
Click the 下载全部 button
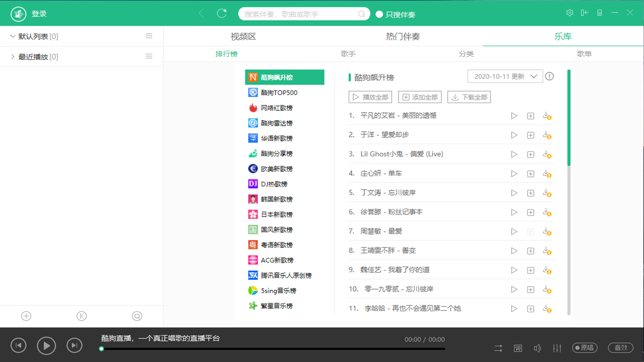469,97
